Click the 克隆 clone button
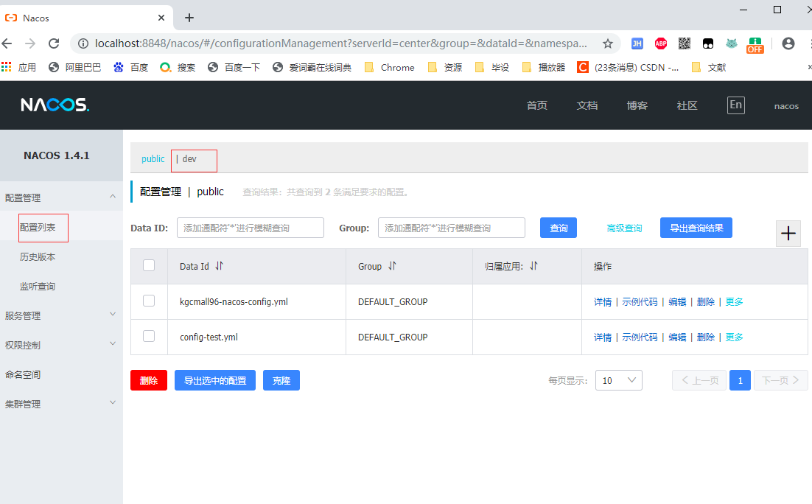 (281, 380)
